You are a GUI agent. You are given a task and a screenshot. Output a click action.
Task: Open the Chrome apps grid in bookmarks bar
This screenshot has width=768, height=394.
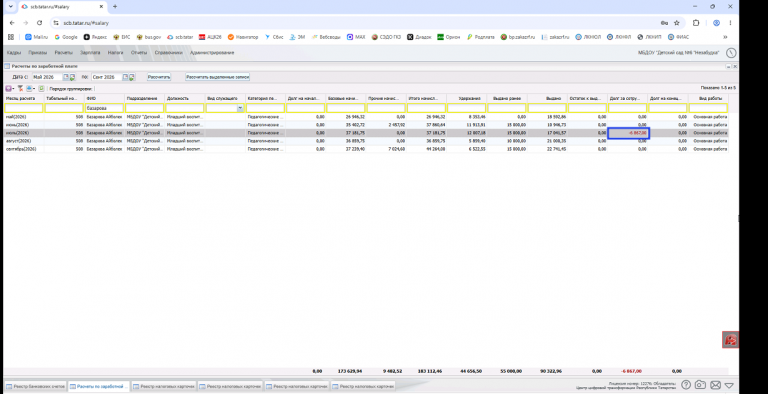(x=11, y=37)
